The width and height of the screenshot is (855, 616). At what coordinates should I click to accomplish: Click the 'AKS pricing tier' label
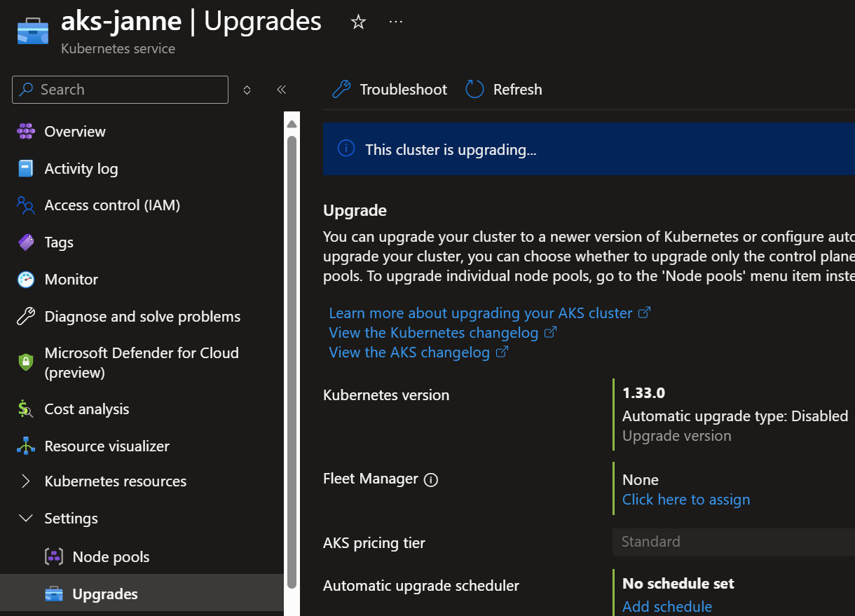click(374, 543)
